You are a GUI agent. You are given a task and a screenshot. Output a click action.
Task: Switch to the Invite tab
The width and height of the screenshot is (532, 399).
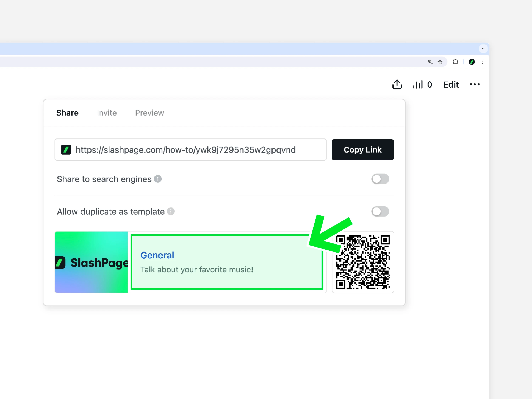(x=107, y=113)
